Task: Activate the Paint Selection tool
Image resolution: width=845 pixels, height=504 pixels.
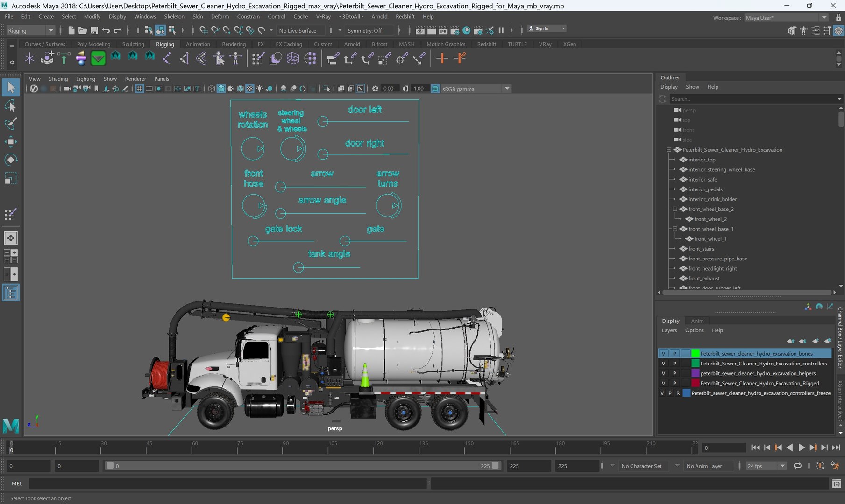Action: coord(11,124)
